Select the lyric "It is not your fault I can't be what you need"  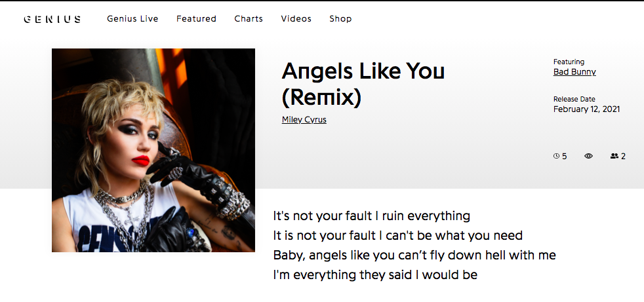pos(398,236)
